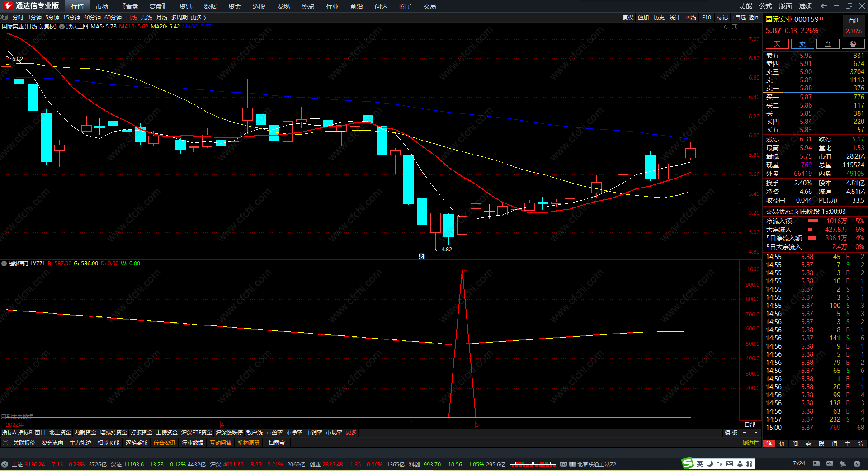Screen dimensions: 868x471
Task: Click the indicator plus button beside 模板
Action: pos(745,433)
